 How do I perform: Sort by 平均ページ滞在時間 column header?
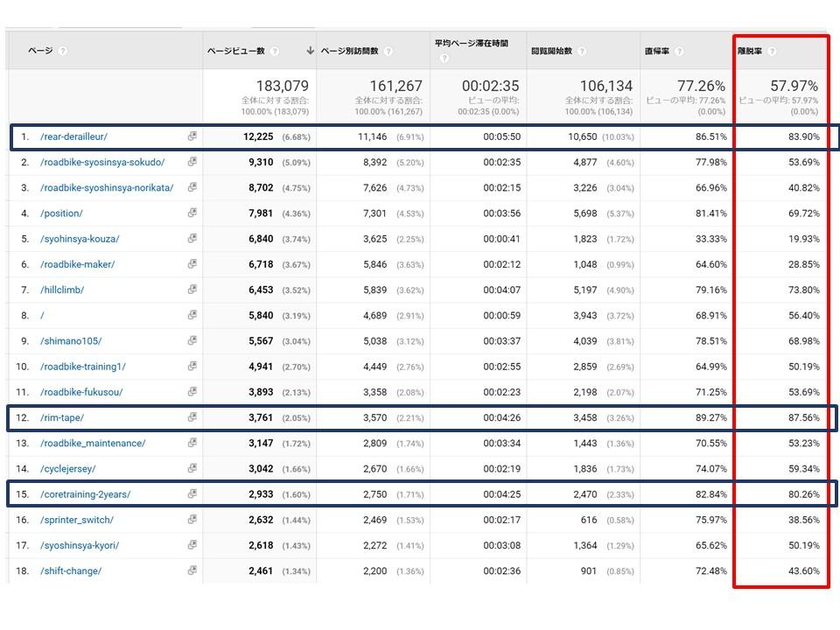(472, 43)
